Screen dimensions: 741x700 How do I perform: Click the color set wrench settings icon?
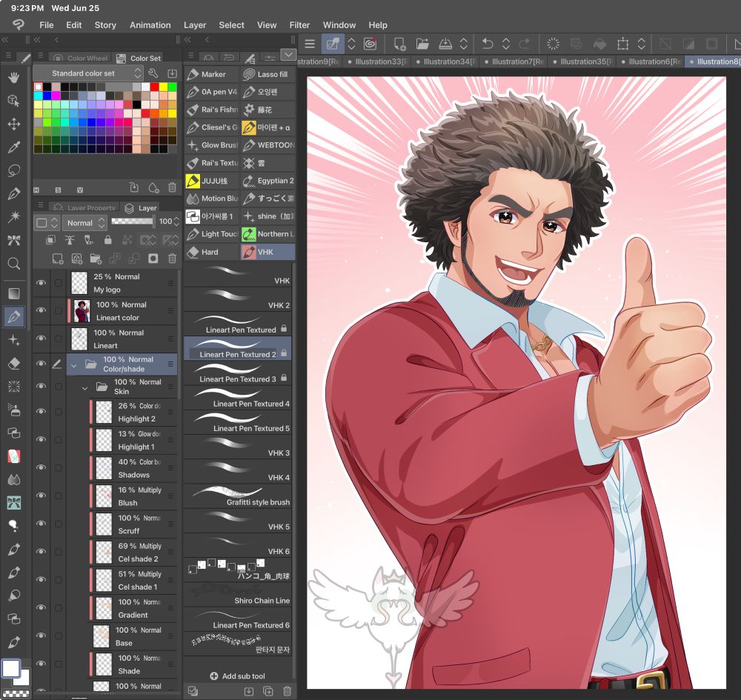pos(153,73)
